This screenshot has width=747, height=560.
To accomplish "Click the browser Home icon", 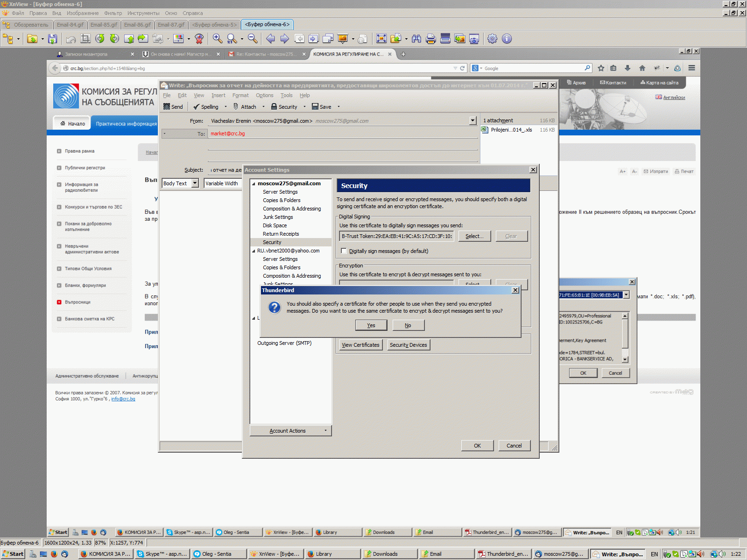I will 642,68.
